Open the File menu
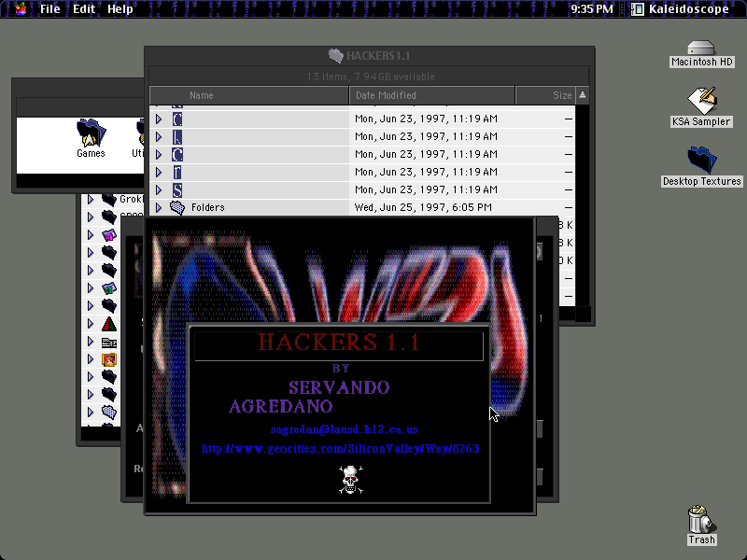The image size is (747, 560). (50, 9)
